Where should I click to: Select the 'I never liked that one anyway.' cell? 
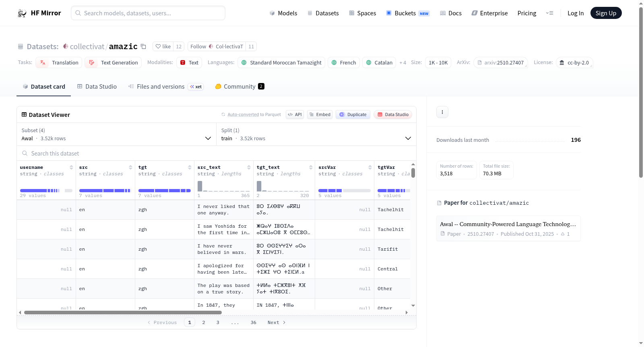(223, 210)
